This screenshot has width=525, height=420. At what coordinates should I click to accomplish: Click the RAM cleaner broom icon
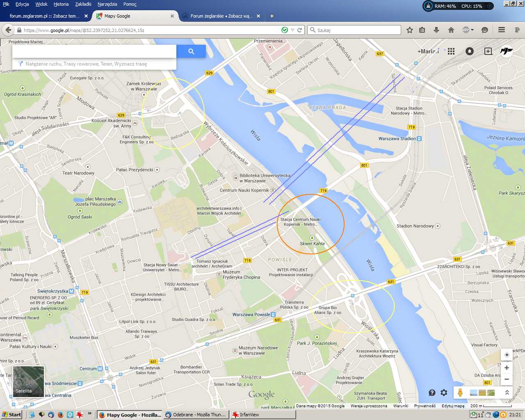point(428,6)
